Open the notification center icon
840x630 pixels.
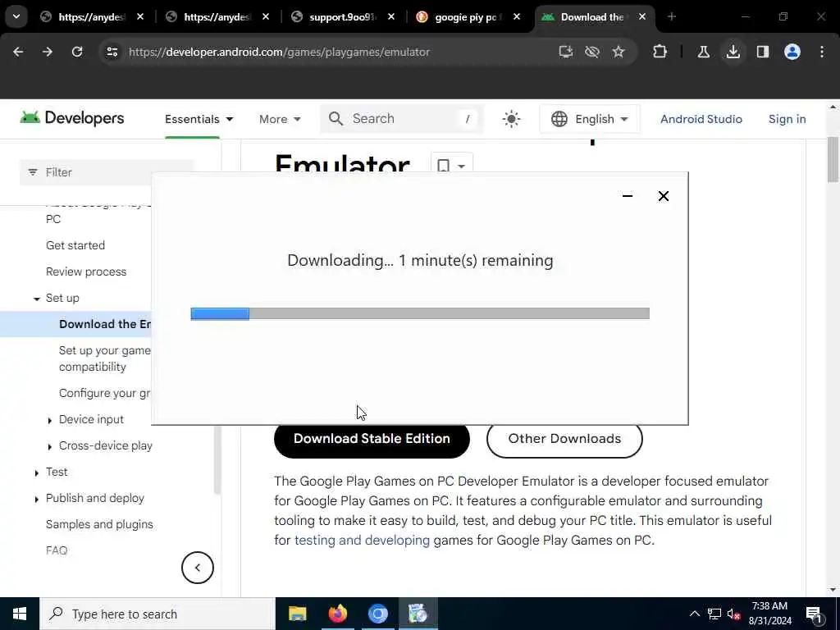point(815,614)
